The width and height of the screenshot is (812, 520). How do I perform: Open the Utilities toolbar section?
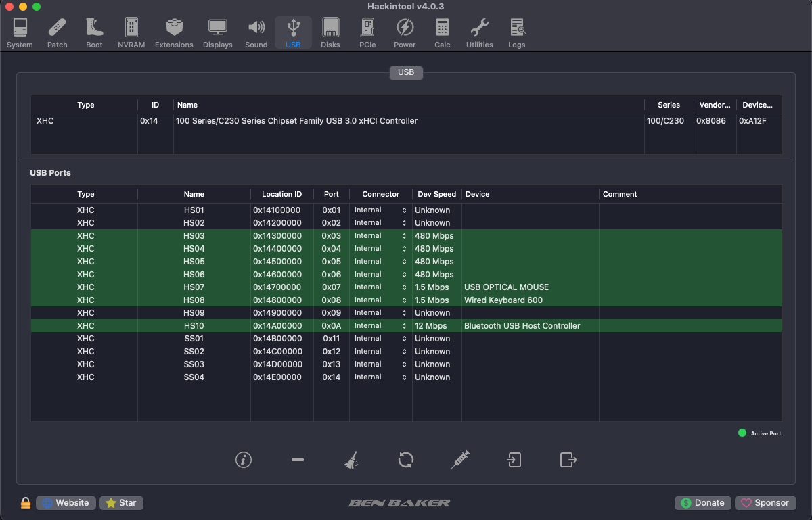pos(479,33)
